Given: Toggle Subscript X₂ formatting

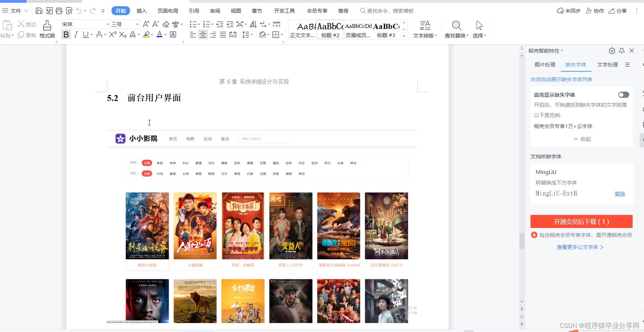Looking at the screenshot, I should 123,34.
